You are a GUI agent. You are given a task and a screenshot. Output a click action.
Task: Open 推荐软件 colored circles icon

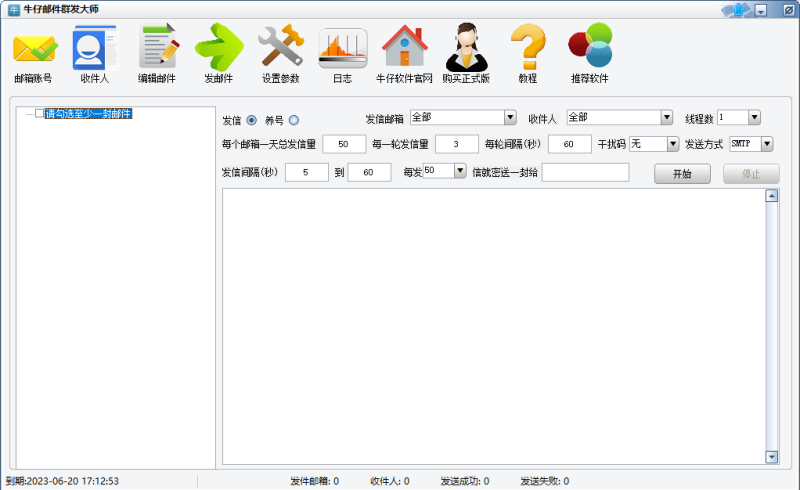(x=590, y=48)
